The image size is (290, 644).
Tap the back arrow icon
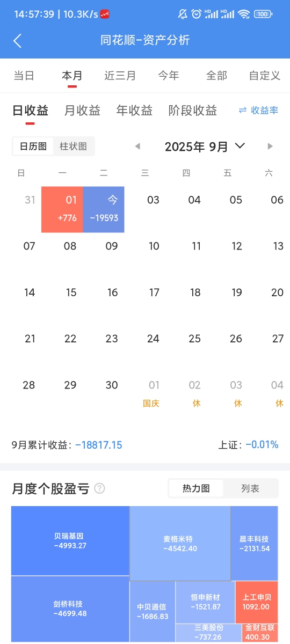[x=18, y=41]
